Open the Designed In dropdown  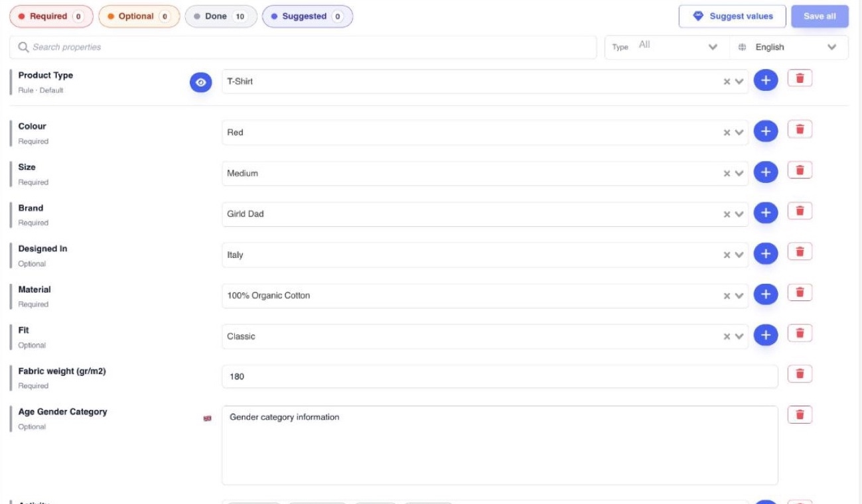tap(739, 255)
